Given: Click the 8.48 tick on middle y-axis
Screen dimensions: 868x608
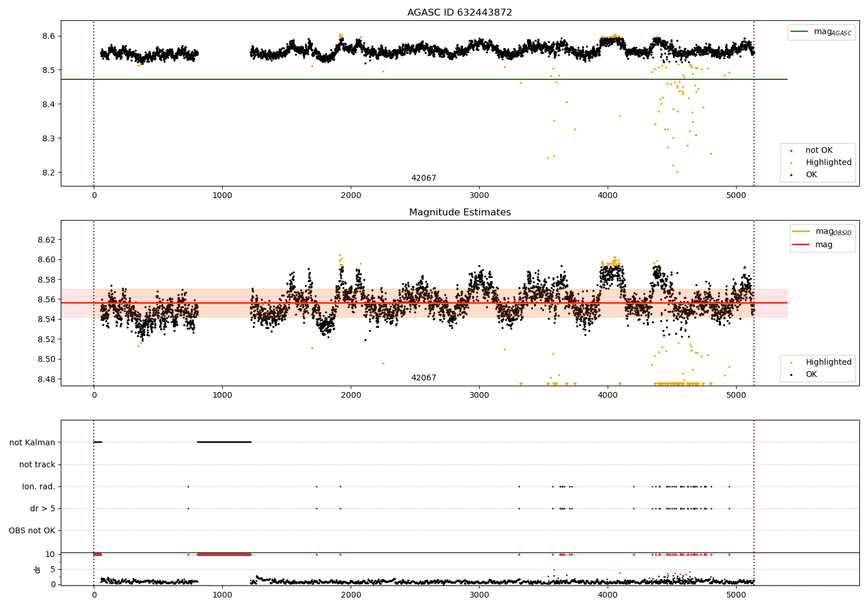Looking at the screenshot, I should point(46,379).
